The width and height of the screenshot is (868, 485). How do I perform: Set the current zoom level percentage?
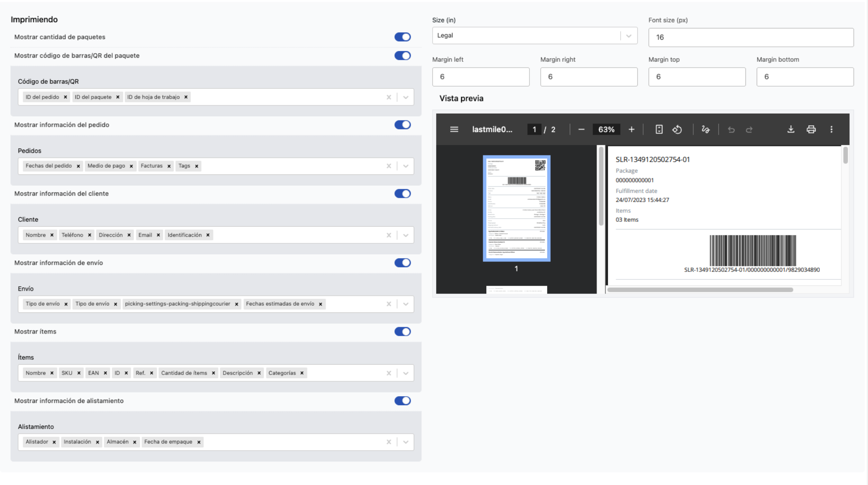tap(606, 129)
